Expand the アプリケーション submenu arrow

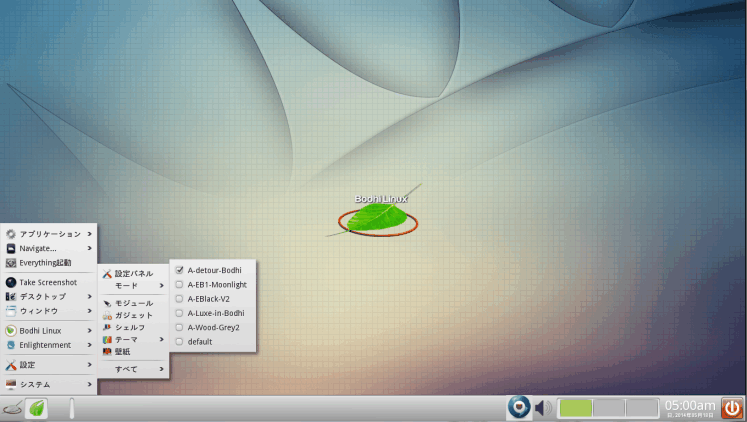90,234
